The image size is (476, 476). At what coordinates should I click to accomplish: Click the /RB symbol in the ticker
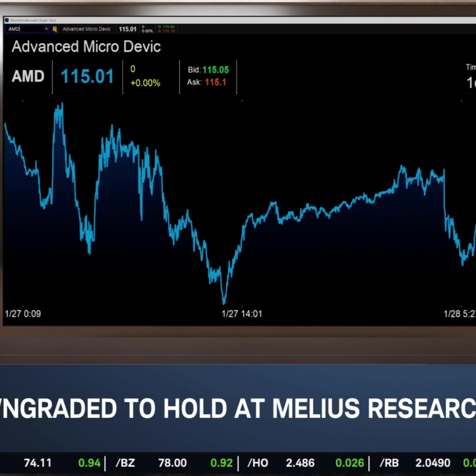tap(389, 463)
